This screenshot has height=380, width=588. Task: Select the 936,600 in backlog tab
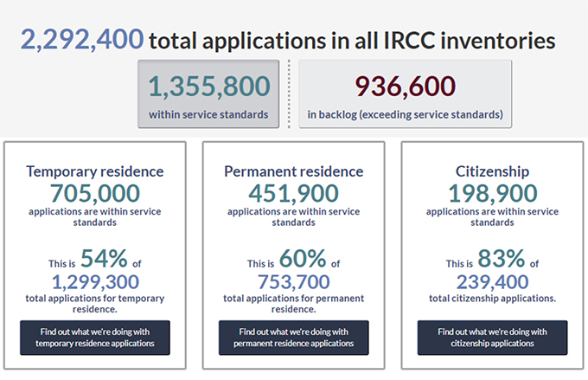405,93
